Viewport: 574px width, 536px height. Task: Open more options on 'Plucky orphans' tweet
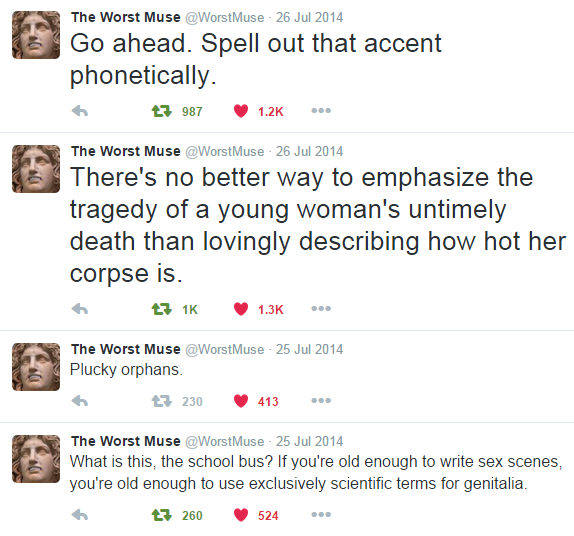coord(321,401)
